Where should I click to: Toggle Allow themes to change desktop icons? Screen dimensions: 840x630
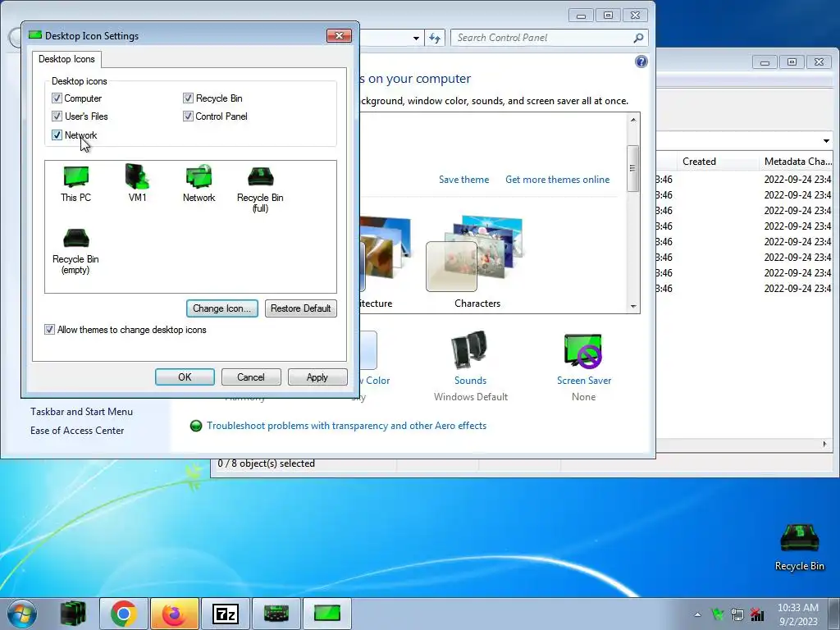[x=49, y=330]
